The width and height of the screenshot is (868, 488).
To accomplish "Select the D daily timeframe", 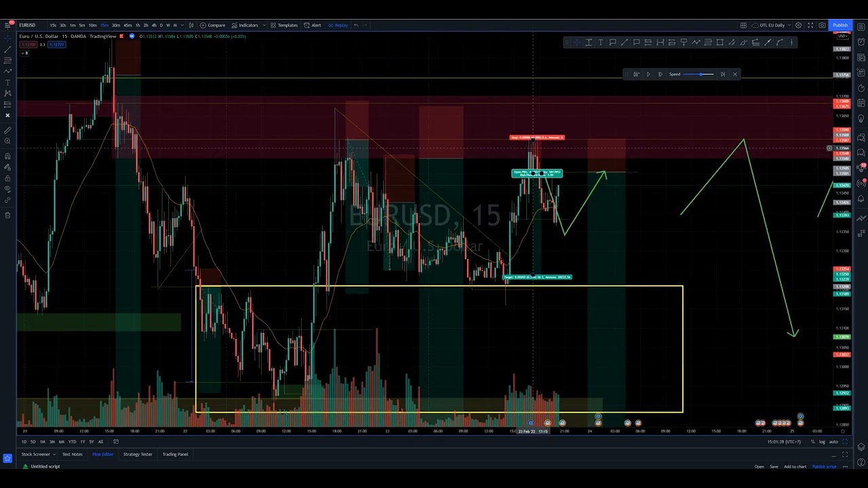I will [x=161, y=25].
